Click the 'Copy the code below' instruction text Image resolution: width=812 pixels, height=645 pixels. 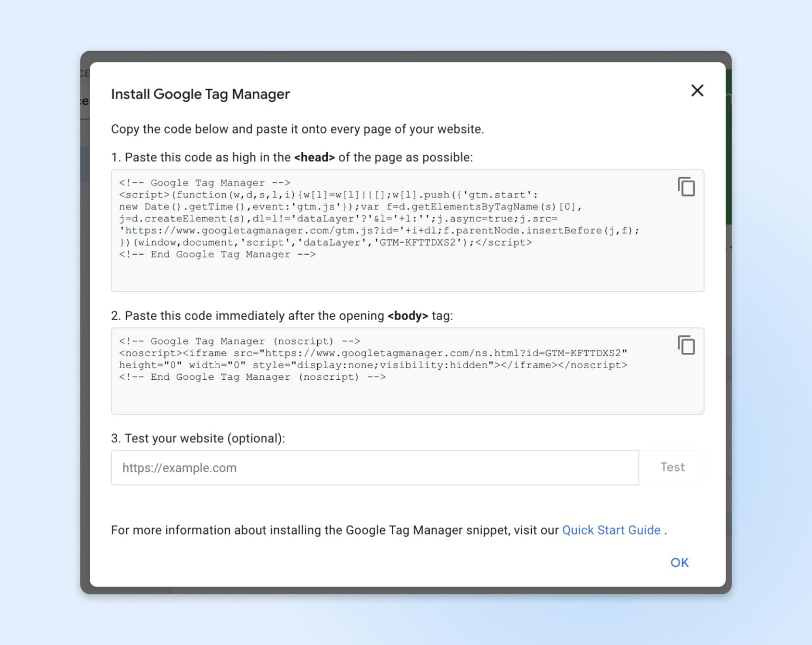click(297, 129)
